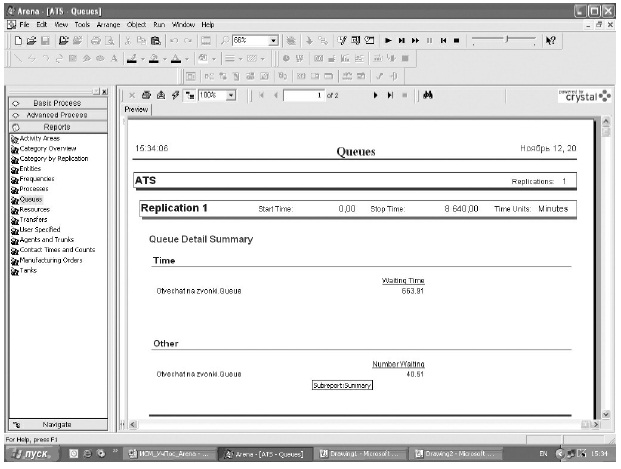Select the line color pencil icon
This screenshot has height=469, width=621.
point(132,59)
